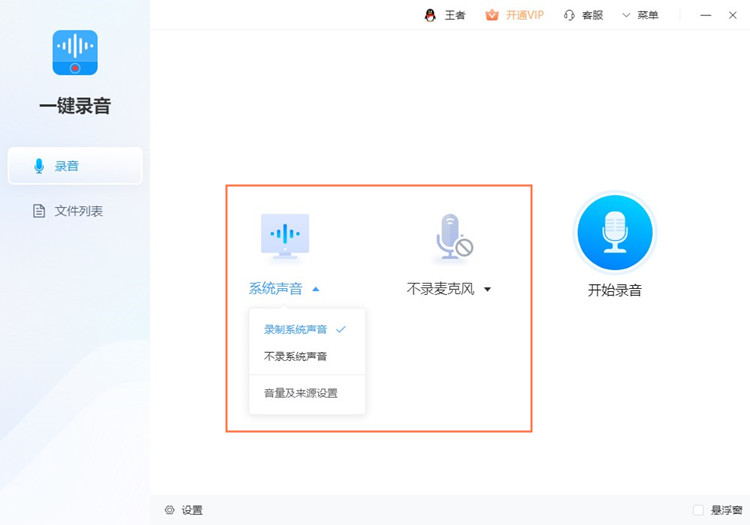Select the checked 录制系统声音 option

(x=295, y=329)
